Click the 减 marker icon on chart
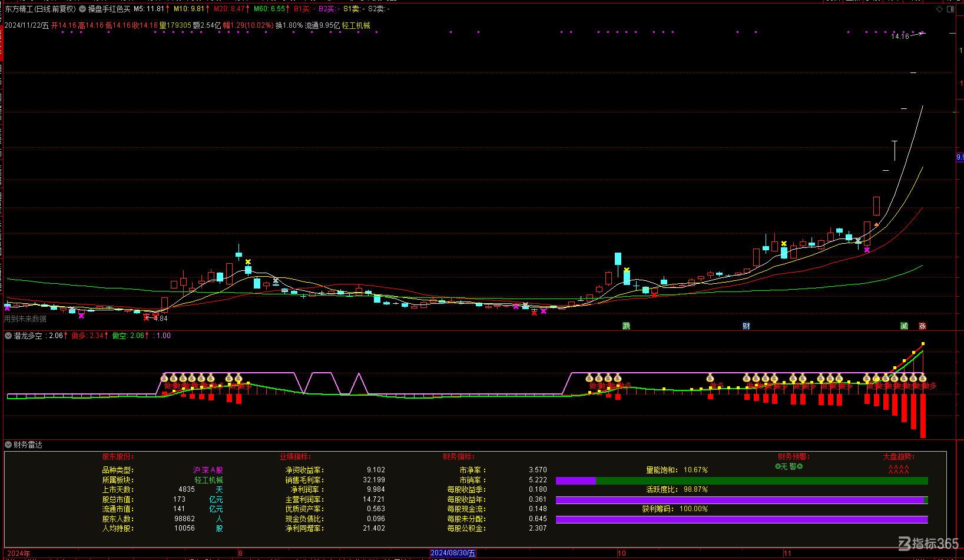 point(904,326)
